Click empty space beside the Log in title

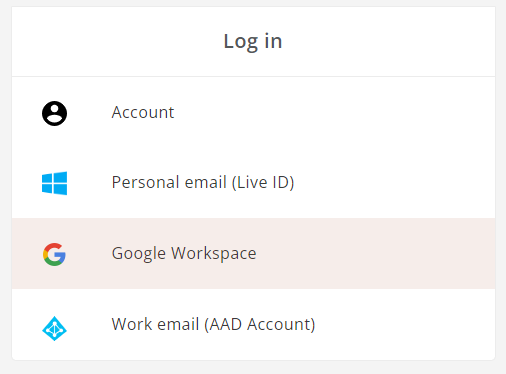[x=387, y=42]
